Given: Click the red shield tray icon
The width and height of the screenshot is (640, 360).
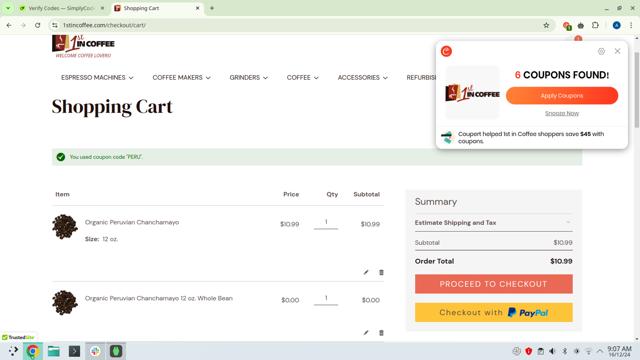Looking at the screenshot, I should [529, 351].
